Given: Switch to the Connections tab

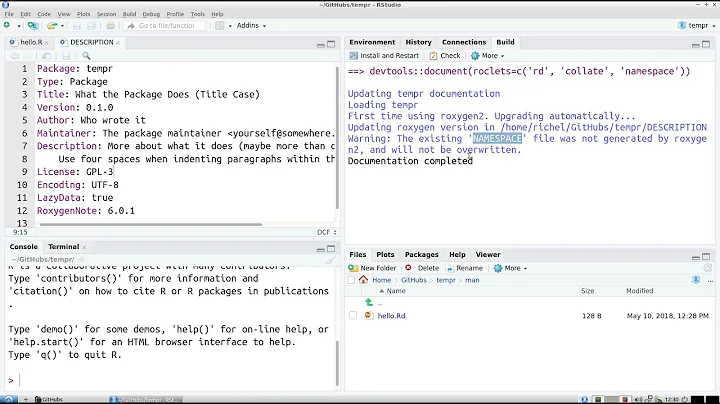Looking at the screenshot, I should 464,42.
